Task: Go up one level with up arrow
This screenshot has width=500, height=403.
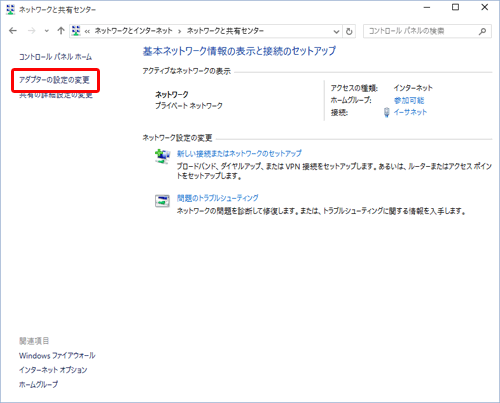Action: [x=61, y=31]
